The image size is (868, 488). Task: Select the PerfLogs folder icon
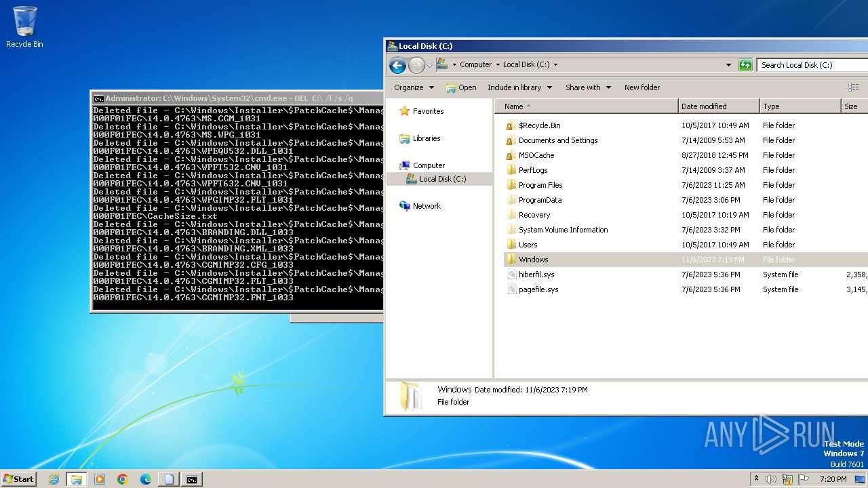tap(511, 170)
